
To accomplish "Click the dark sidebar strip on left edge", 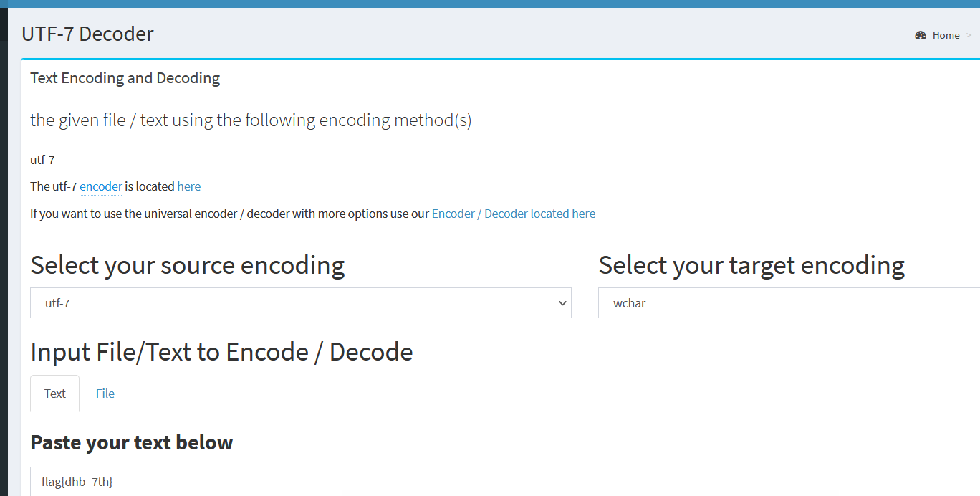I will click(4, 251).
